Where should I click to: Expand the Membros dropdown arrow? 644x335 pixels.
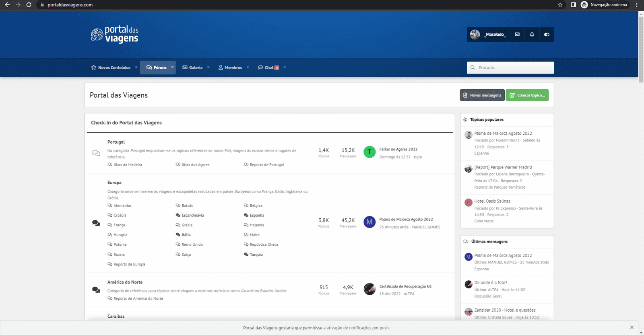coord(248,68)
